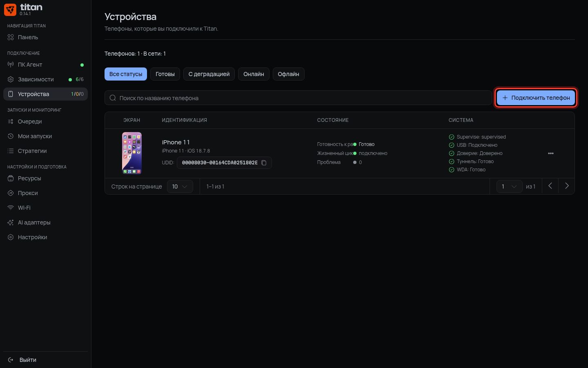Screen dimensions: 588x368
Task: Click the Устройства phone icon
Action: click(11, 94)
